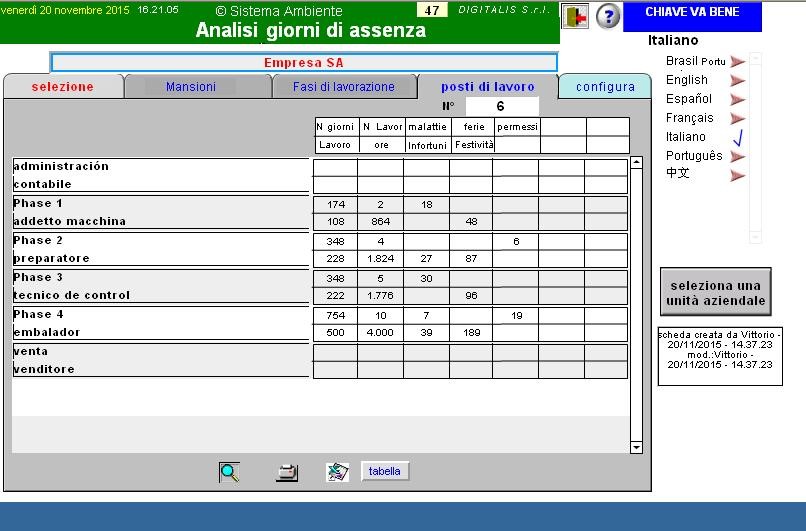The width and height of the screenshot is (806, 531).
Task: Switch to Fasi di lavorazione tab
Action: (x=344, y=86)
